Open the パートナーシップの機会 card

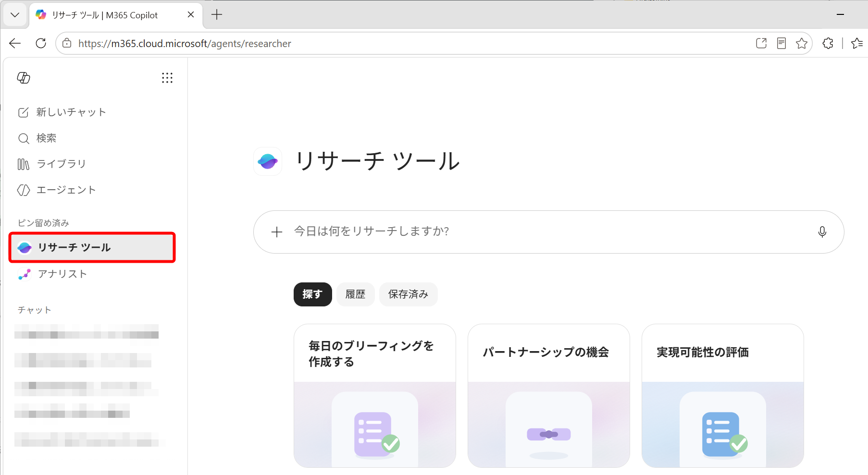coord(549,396)
